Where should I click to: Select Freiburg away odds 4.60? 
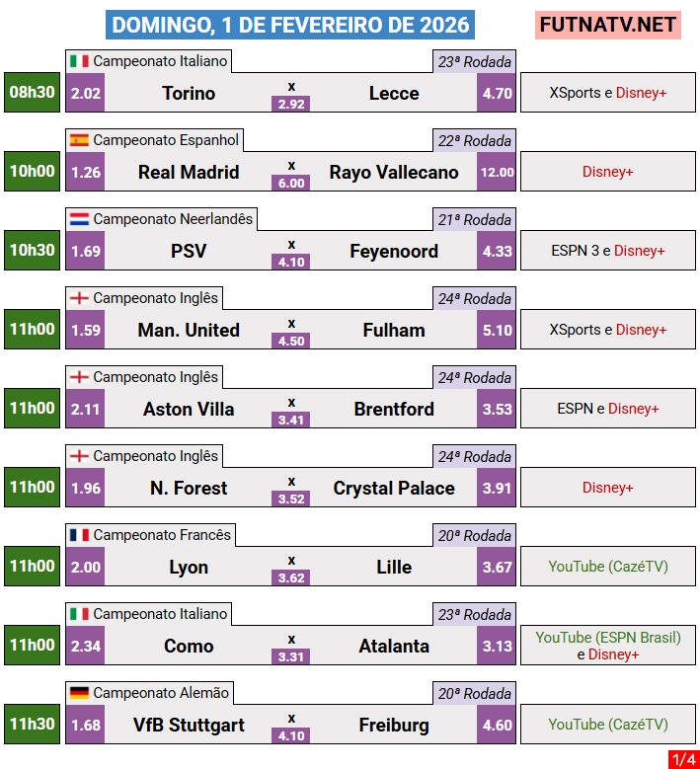click(x=496, y=725)
